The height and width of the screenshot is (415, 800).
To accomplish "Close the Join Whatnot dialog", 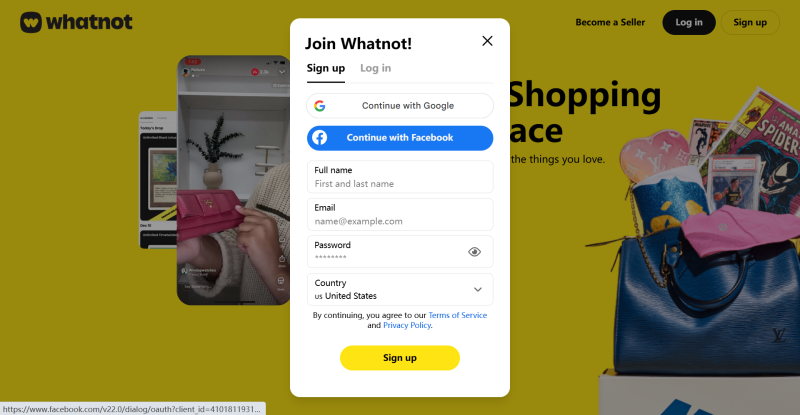I will click(x=487, y=41).
